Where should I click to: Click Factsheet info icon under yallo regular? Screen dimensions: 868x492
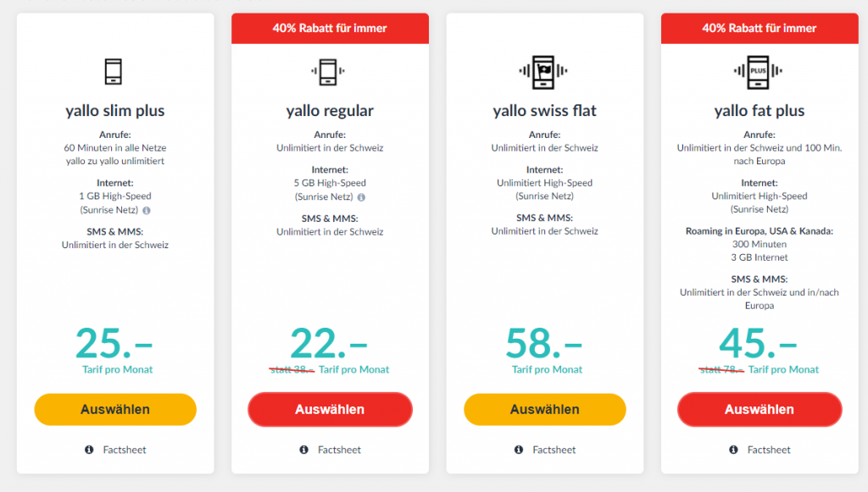pyautogui.click(x=303, y=450)
